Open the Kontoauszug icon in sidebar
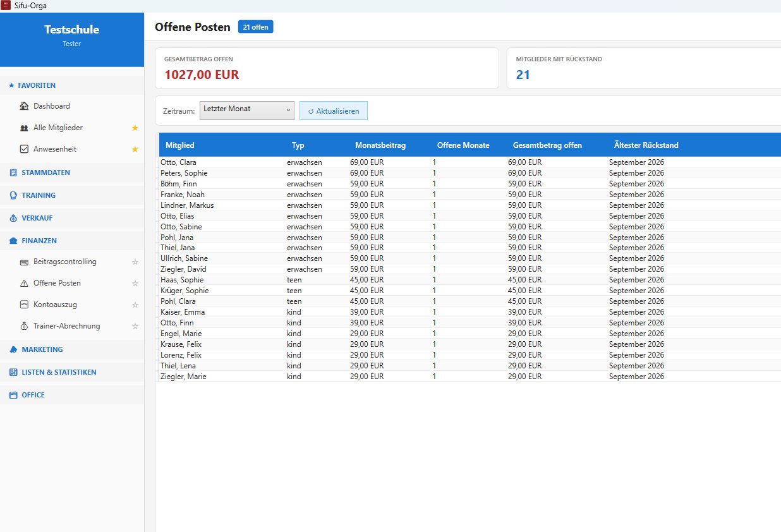This screenshot has height=532, width=781. [24, 305]
